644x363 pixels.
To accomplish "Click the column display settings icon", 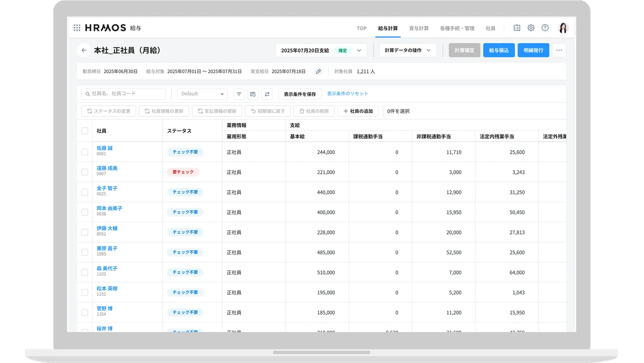I will click(253, 94).
